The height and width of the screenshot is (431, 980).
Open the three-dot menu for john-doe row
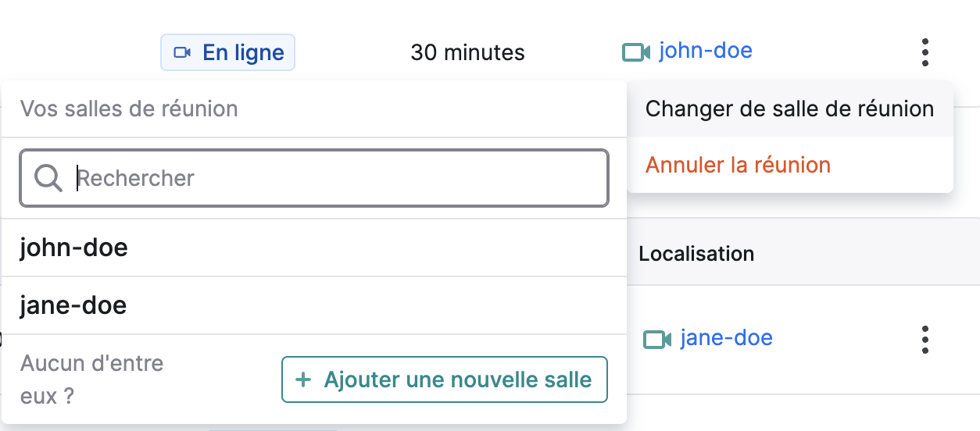click(925, 52)
